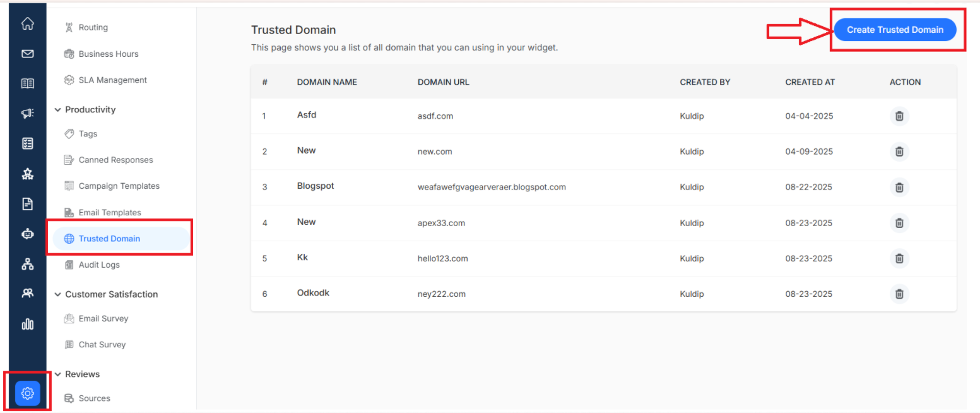This screenshot has width=980, height=413.
Task: Open the megaphone campaigns icon
Action: pyautogui.click(x=27, y=114)
